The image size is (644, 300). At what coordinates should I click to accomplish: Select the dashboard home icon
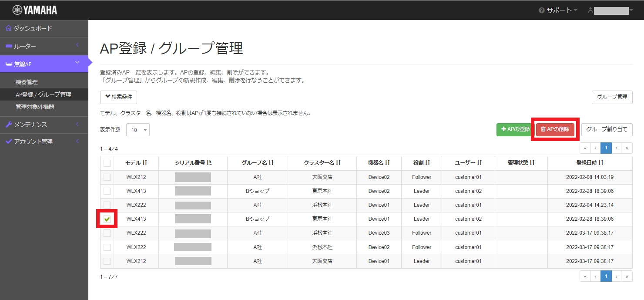point(9,28)
